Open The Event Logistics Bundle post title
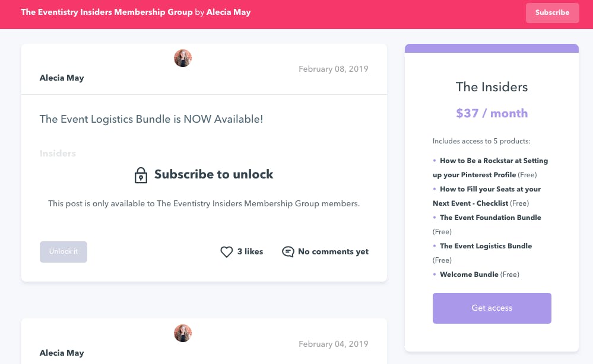The height and width of the screenshot is (364, 593). 151,119
